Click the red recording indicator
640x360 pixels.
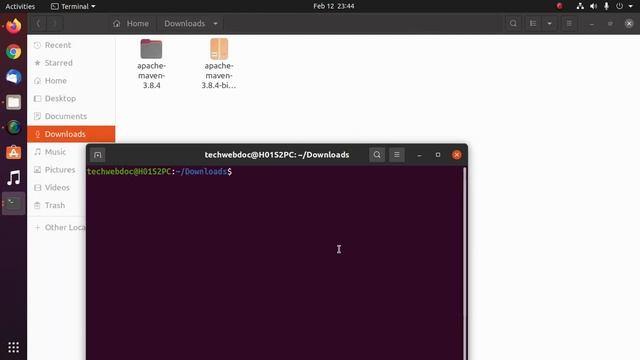pos(560,6)
